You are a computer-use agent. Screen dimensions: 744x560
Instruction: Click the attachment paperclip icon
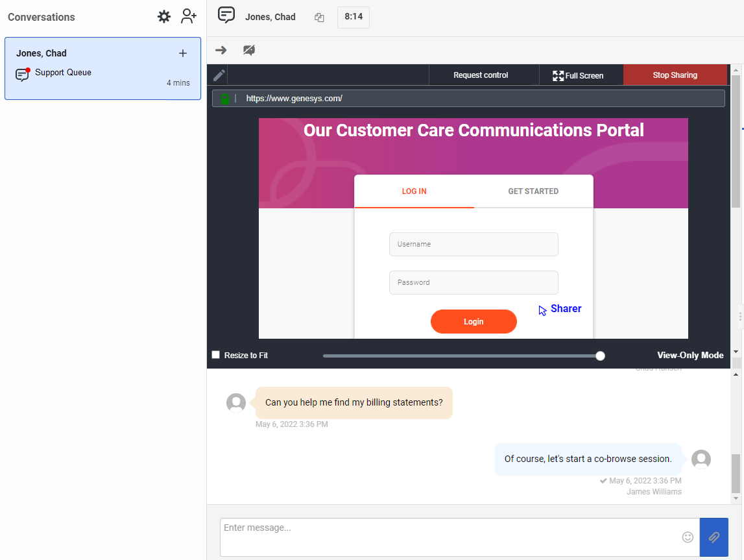pyautogui.click(x=714, y=537)
